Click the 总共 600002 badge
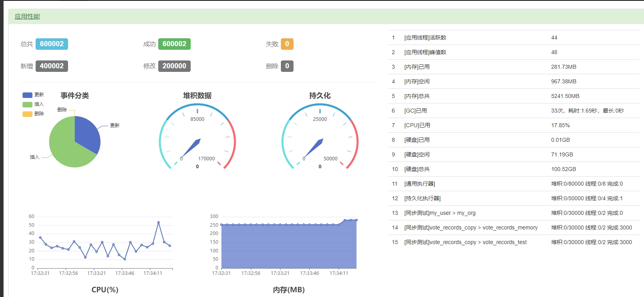The image size is (644, 297). 52,44
